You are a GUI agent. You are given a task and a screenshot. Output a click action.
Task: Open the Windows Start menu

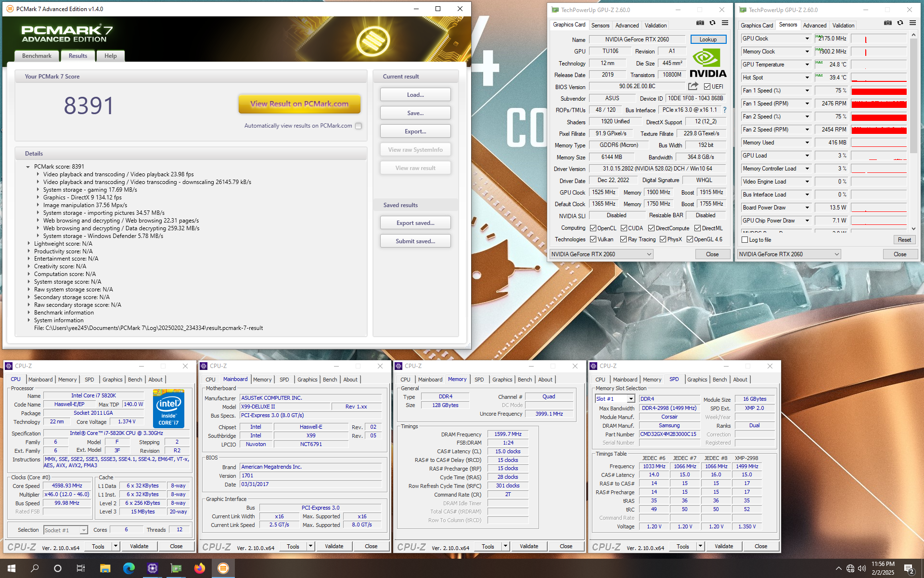coord(12,568)
